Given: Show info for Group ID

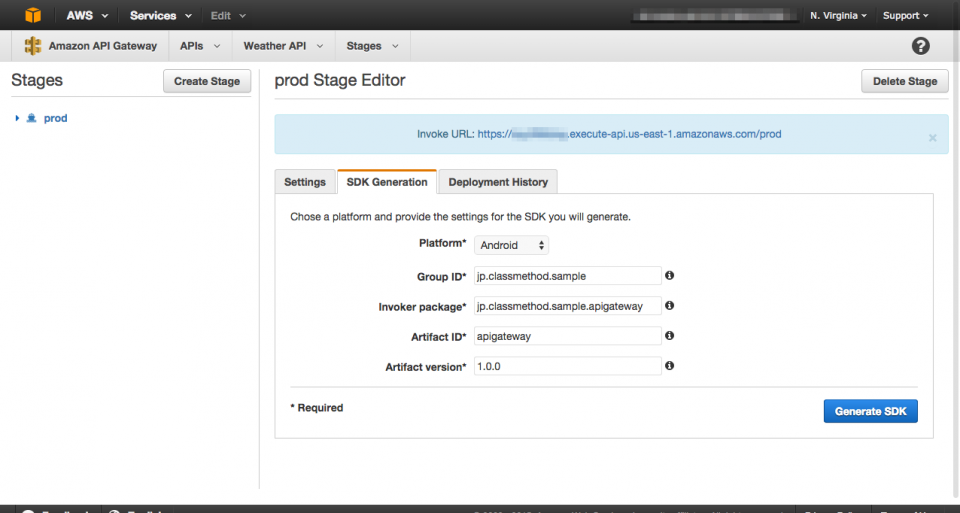Looking at the screenshot, I should pyautogui.click(x=670, y=275).
